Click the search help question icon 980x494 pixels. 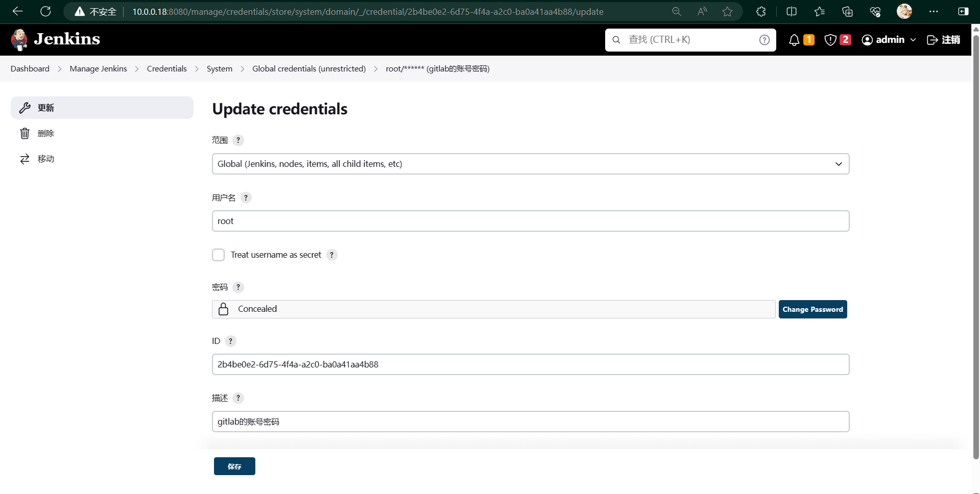[x=764, y=40]
